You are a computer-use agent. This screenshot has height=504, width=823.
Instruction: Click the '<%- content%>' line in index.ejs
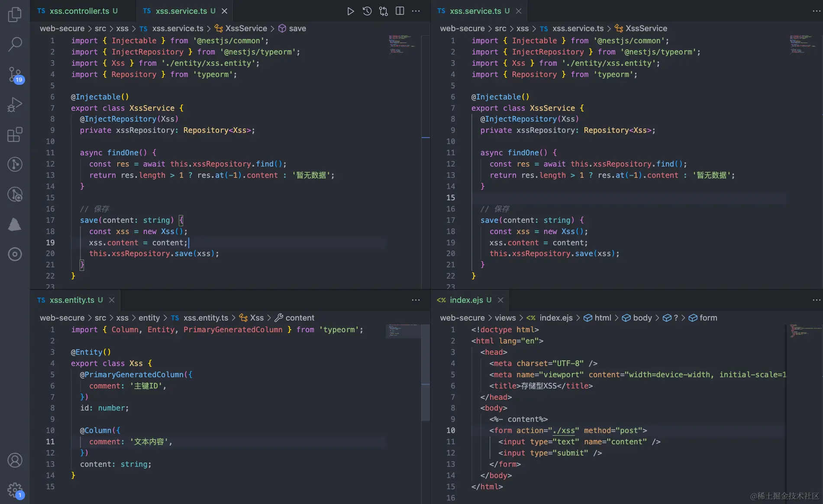[x=519, y=419]
